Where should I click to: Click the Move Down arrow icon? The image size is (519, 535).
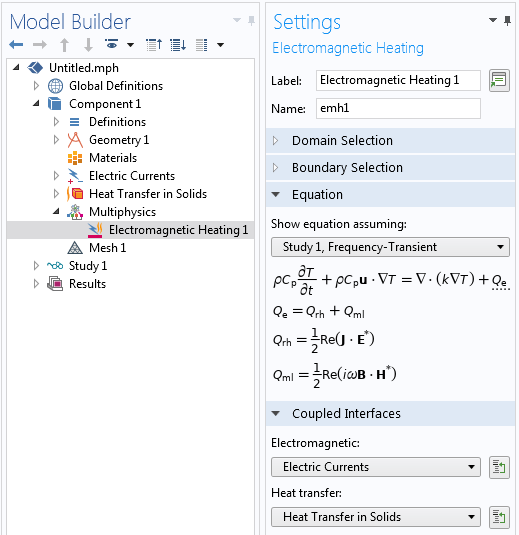[88, 45]
